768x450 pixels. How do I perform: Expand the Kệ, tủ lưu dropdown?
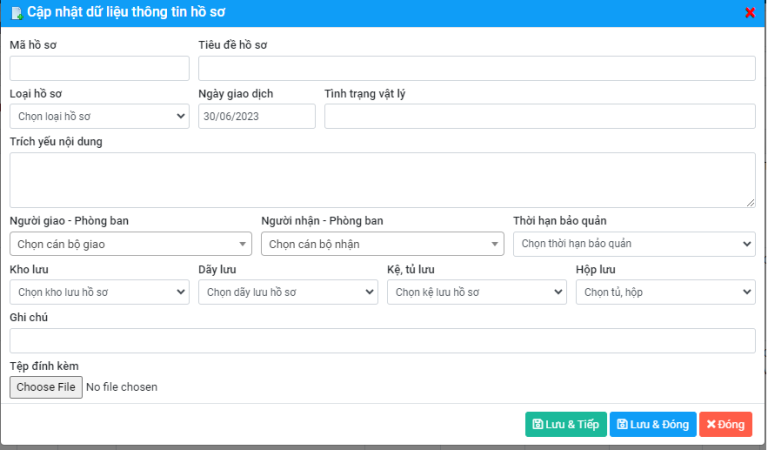coord(477,292)
